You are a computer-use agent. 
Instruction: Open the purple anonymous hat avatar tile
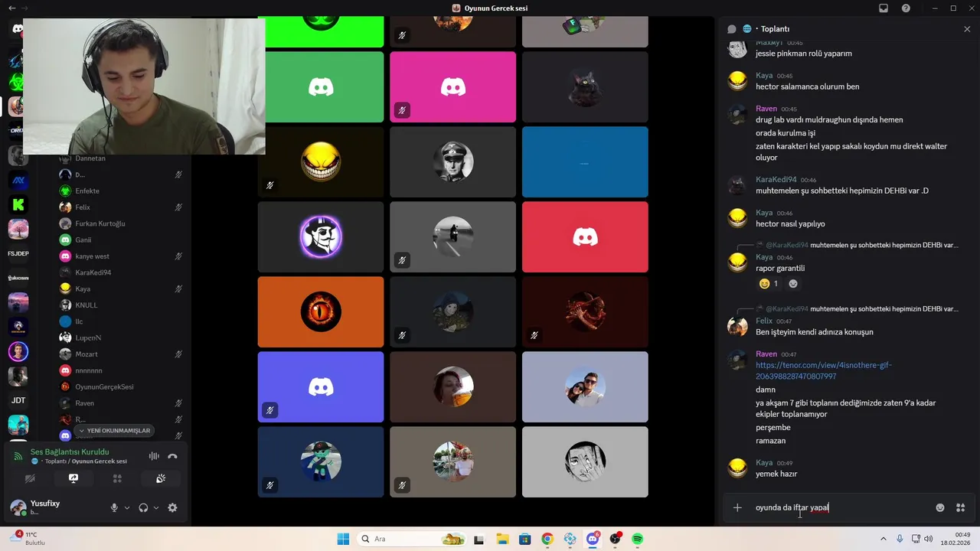[321, 236]
